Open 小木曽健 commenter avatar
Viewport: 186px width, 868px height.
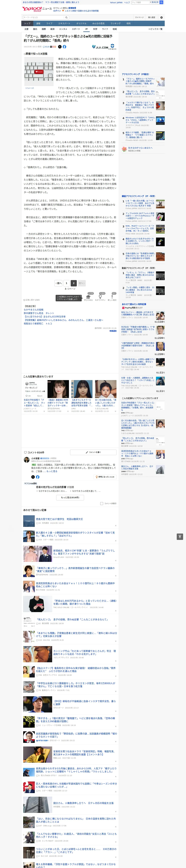point(27,460)
